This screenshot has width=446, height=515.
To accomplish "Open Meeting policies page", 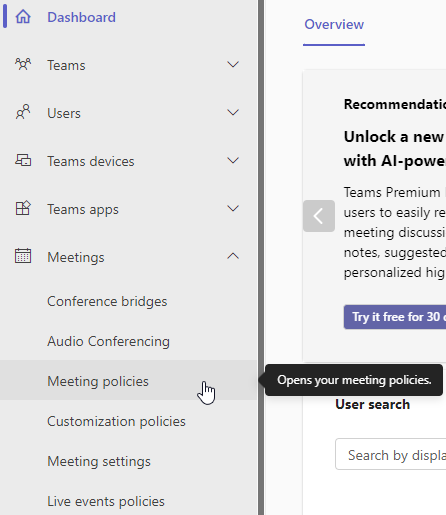I will pyautogui.click(x=98, y=381).
